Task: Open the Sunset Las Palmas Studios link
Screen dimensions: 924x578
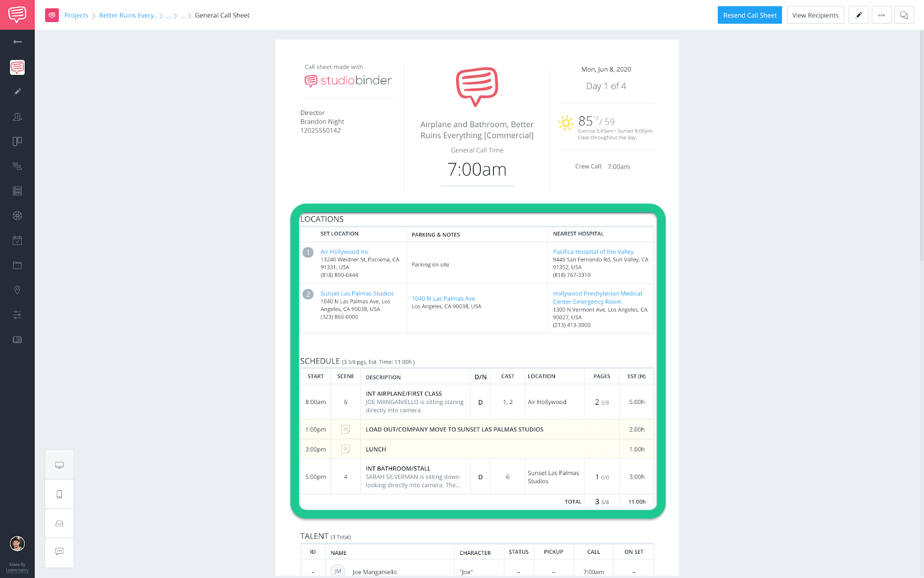Action: [x=357, y=294]
